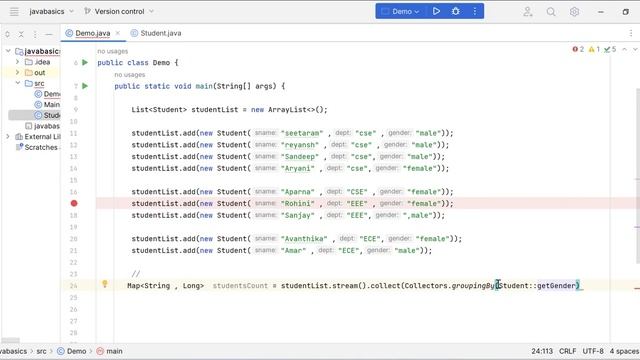
Task: Show typo count in inspection widget
Action: (x=610, y=49)
